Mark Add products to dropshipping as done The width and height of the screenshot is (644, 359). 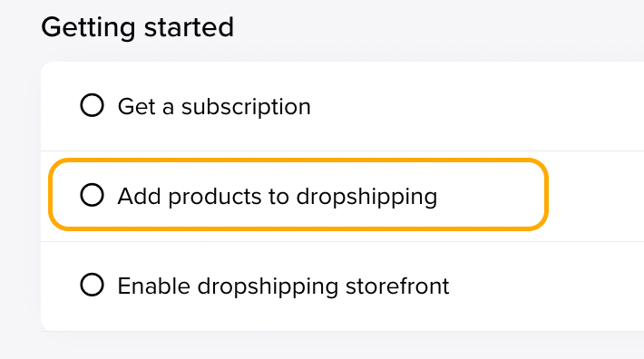point(92,195)
